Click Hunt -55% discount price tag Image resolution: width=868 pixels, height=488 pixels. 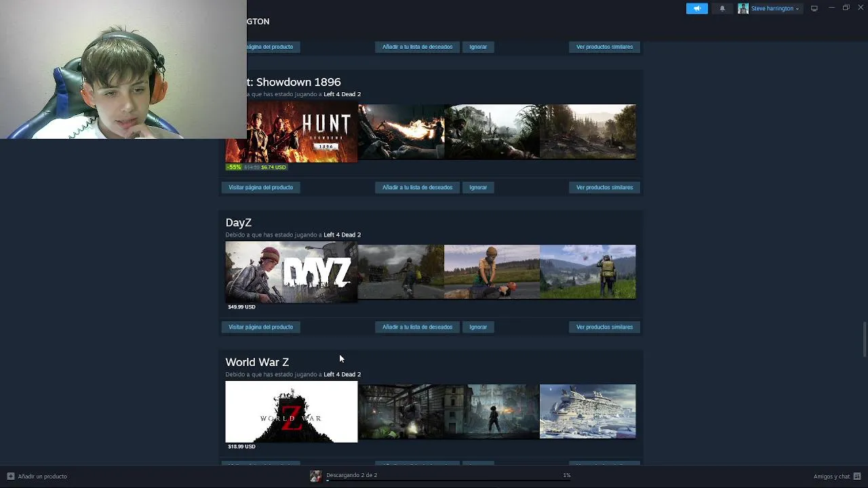point(257,167)
